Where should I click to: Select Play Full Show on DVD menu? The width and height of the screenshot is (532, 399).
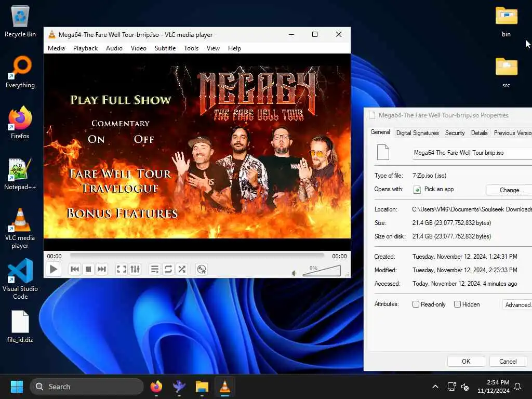[x=121, y=100]
